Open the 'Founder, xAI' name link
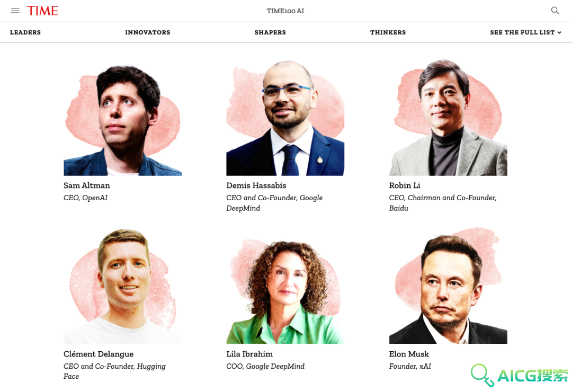 point(409,354)
